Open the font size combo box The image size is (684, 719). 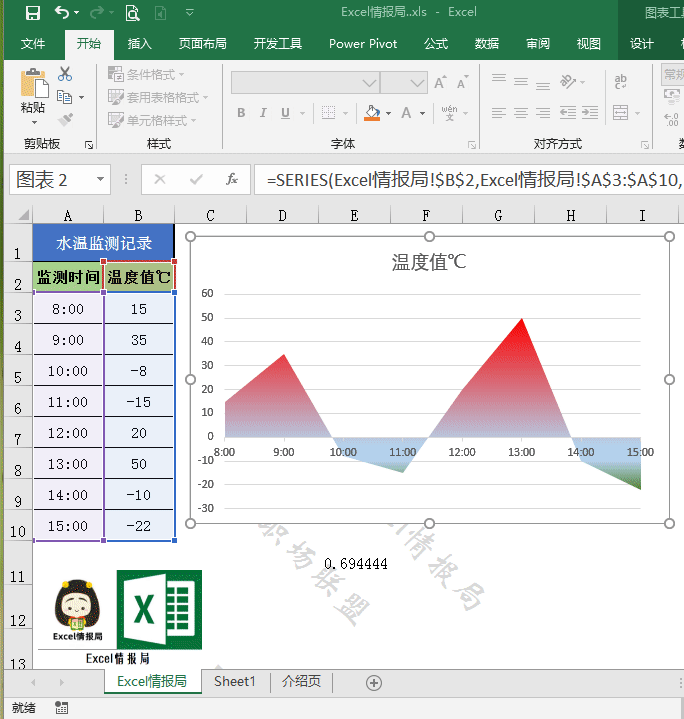tap(404, 83)
